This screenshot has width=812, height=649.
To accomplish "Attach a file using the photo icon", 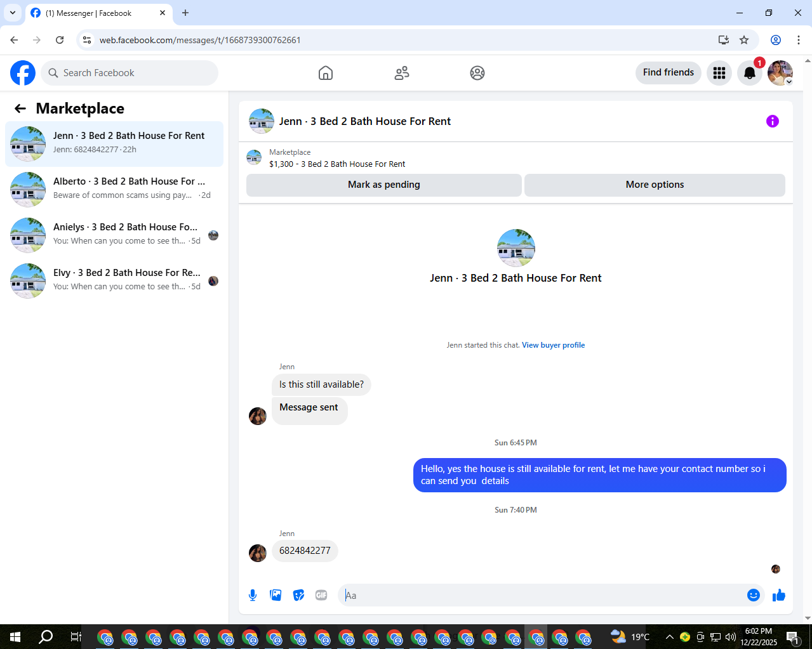I will tap(276, 595).
